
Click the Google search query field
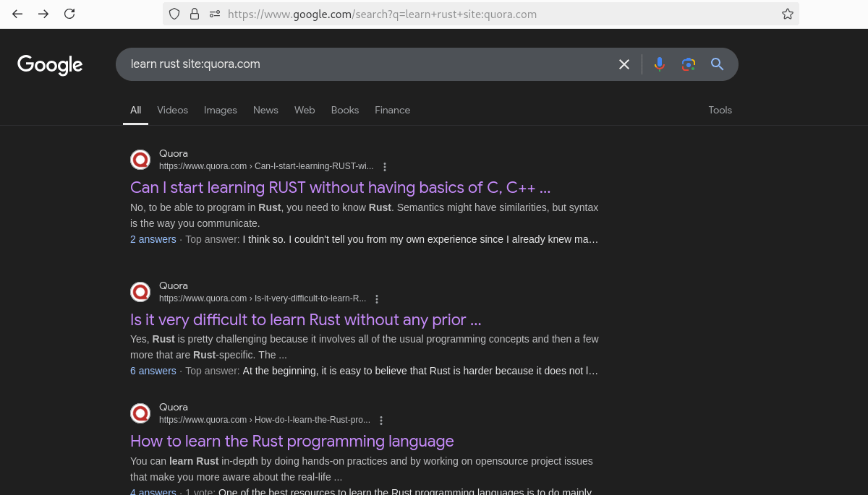365,64
